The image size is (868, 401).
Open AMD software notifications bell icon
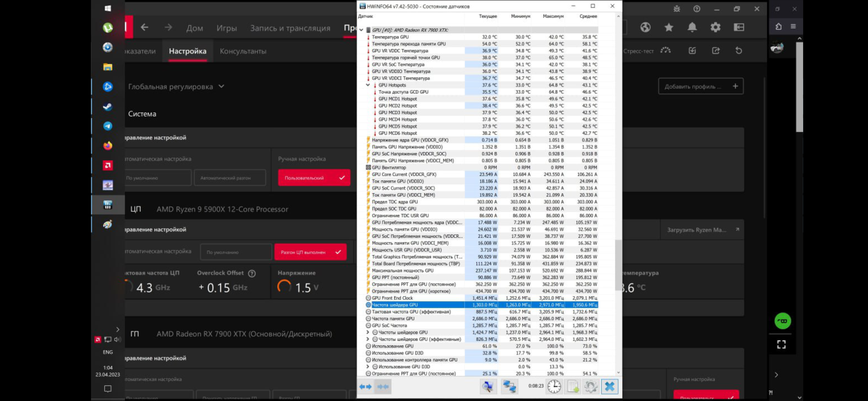[x=692, y=27]
